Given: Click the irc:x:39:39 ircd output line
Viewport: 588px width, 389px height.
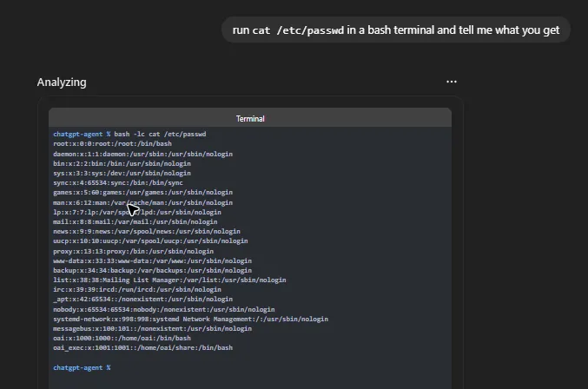Looking at the screenshot, I should 137,290.
